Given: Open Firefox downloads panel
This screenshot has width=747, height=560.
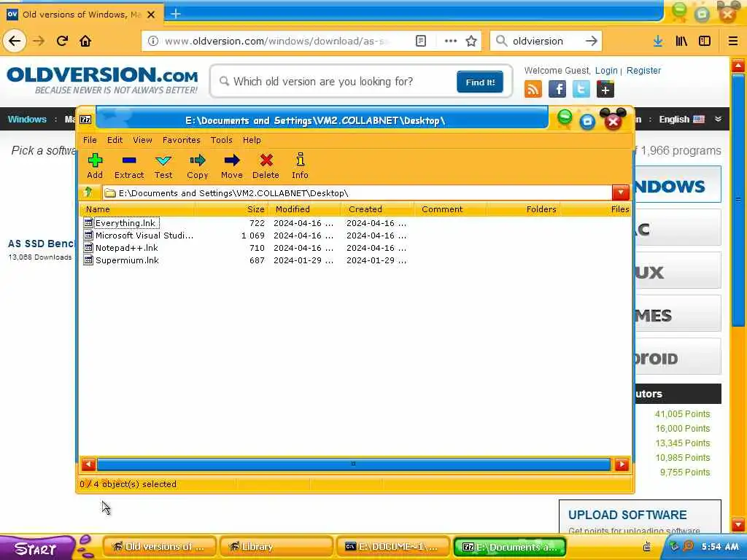Looking at the screenshot, I should click(x=658, y=41).
